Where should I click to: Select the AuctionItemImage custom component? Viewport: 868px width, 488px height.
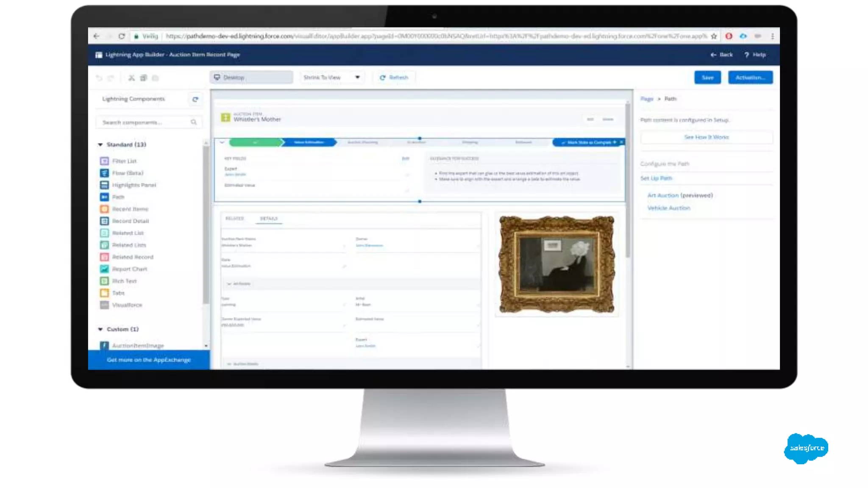pyautogui.click(x=132, y=346)
